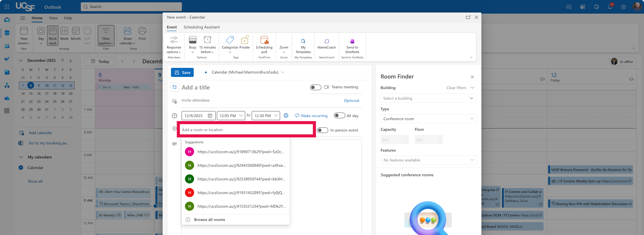Screen dimensions: 644x235
Task: Click Clear filters in Room Finder
Action: click(x=456, y=88)
